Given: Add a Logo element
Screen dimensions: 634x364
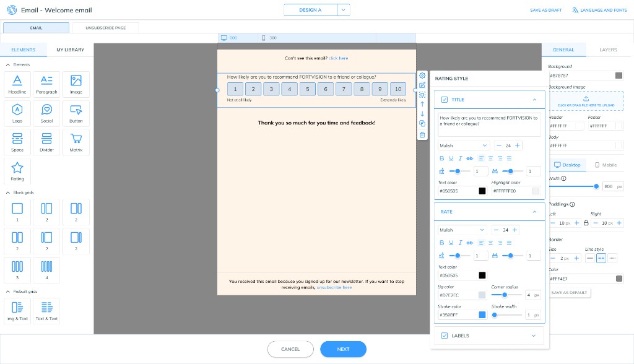Looking at the screenshot, I should pos(17,113).
